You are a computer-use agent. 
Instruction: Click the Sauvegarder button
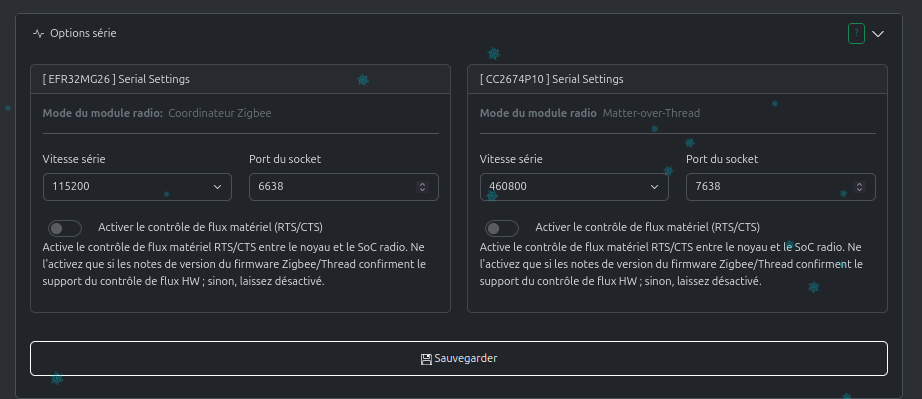[459, 358]
